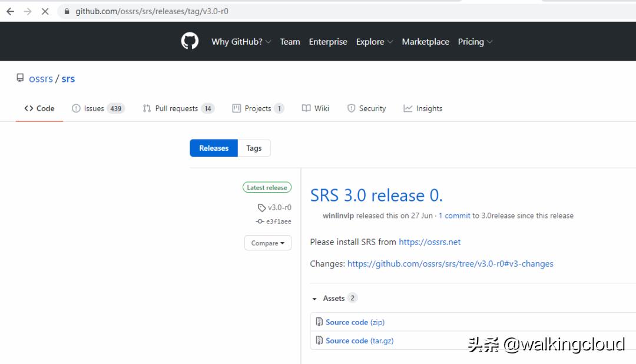Click the Security shield icon

pyautogui.click(x=351, y=108)
